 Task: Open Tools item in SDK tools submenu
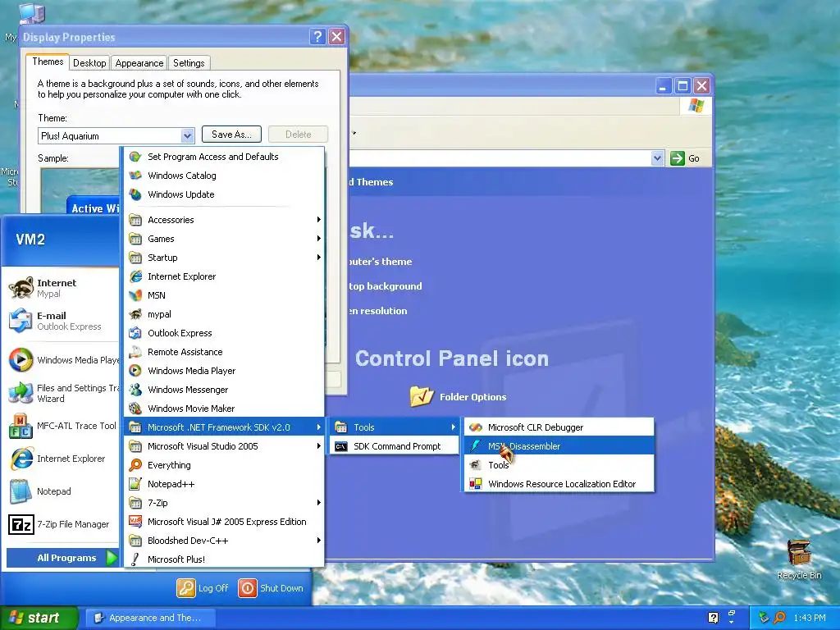559,465
